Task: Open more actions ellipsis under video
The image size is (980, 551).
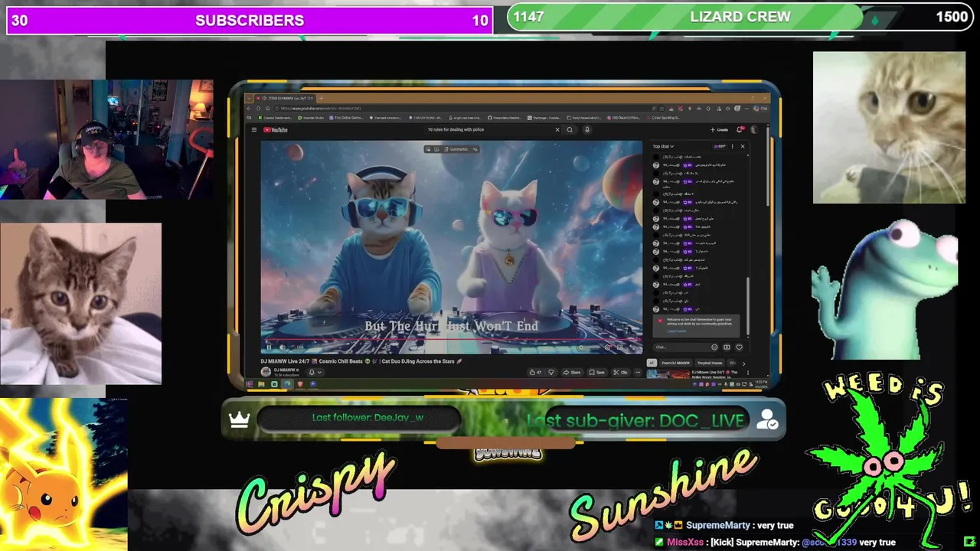Action: click(x=638, y=372)
